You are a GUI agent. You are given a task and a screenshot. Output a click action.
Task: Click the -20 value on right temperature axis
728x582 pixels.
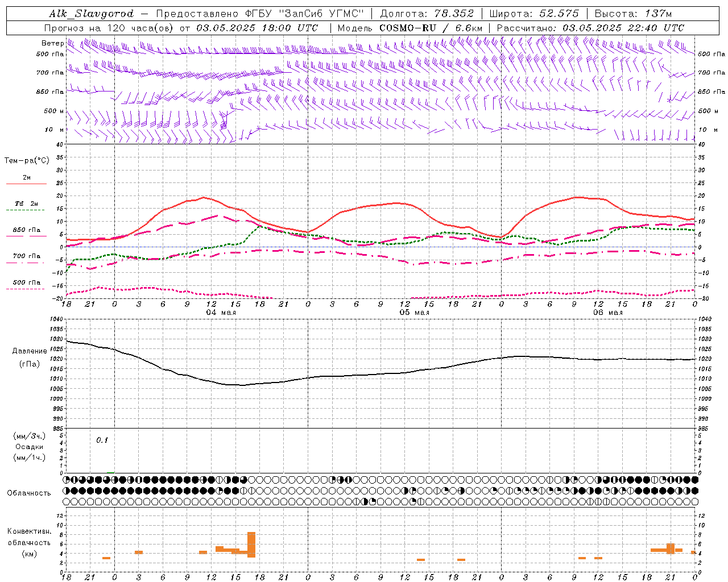pyautogui.click(x=703, y=298)
